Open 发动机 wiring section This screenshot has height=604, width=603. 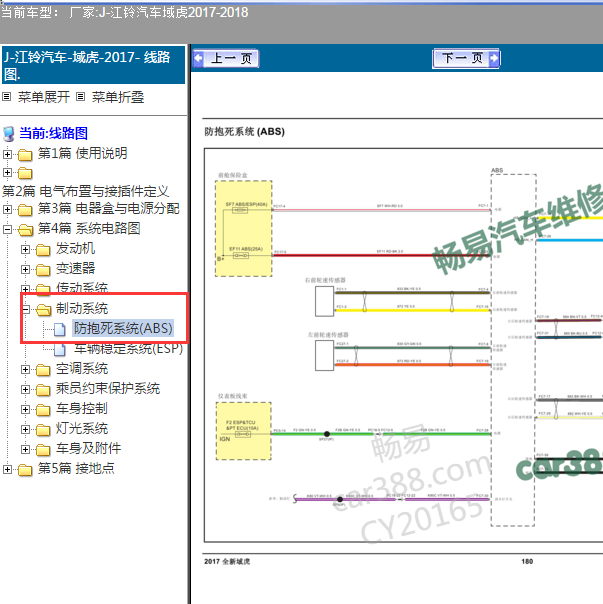click(76, 248)
